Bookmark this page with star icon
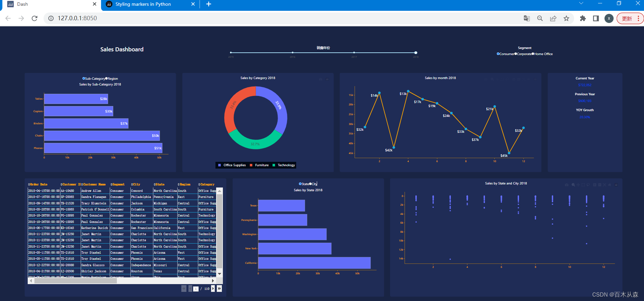Screen dimensions: 644x301 point(566,18)
